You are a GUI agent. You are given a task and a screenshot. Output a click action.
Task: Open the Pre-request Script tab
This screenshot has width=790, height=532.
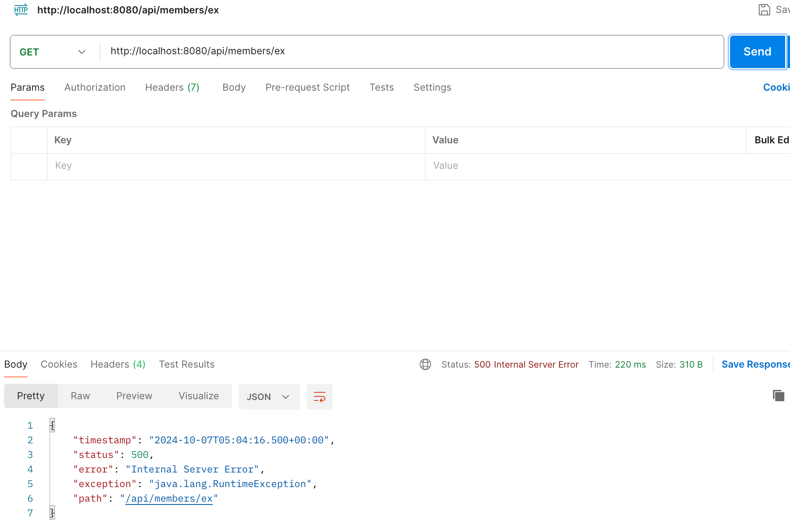pyautogui.click(x=307, y=87)
